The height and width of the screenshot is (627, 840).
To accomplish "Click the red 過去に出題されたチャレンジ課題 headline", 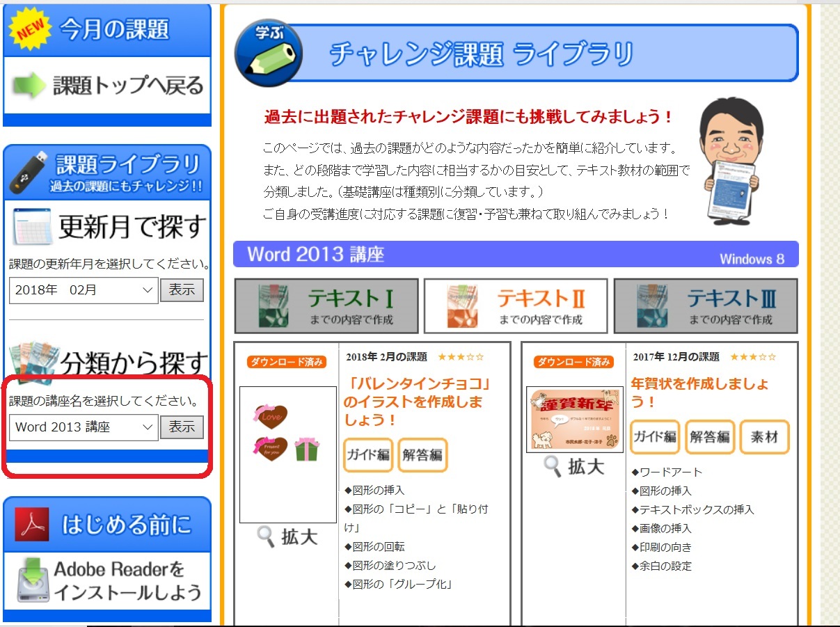I will pos(469,117).
